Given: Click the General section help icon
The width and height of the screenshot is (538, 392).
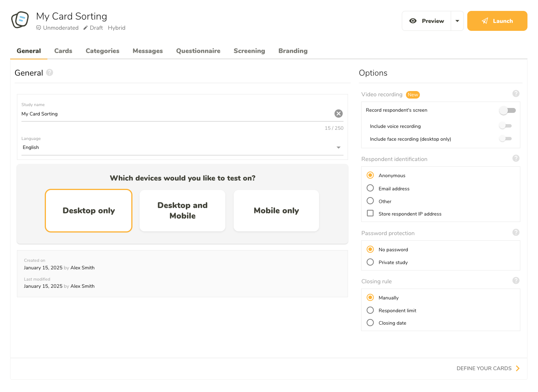Looking at the screenshot, I should tap(50, 73).
